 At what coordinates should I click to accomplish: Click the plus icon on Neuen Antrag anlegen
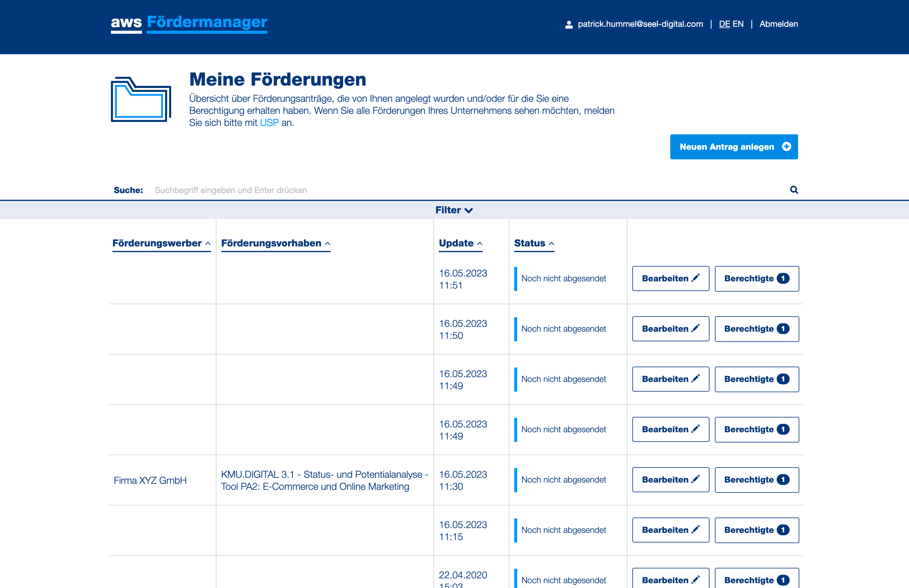tap(786, 147)
